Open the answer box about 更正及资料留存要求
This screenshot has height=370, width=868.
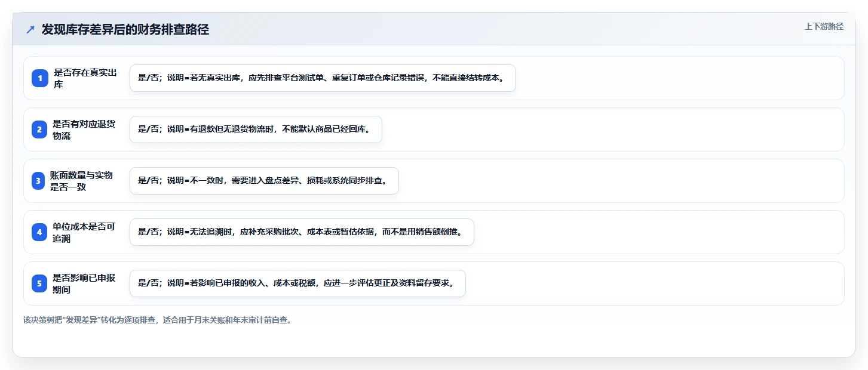(x=297, y=283)
